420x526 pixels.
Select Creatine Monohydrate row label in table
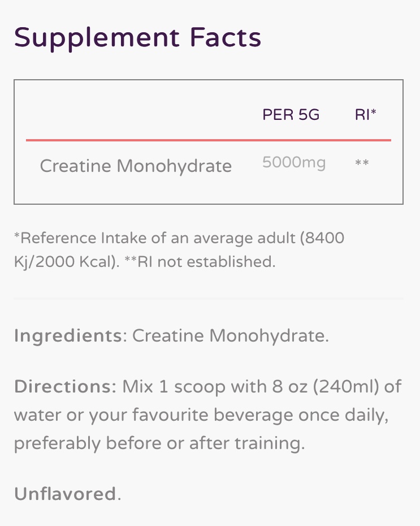click(x=136, y=166)
